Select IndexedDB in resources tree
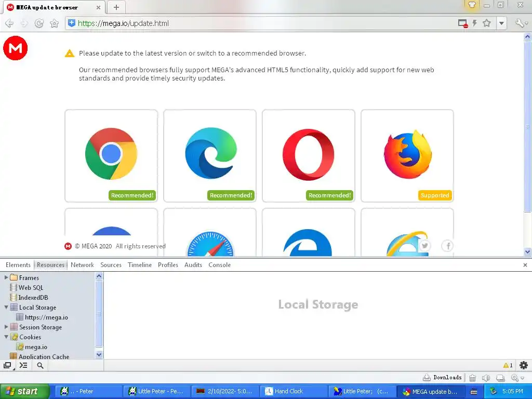 coord(33,298)
